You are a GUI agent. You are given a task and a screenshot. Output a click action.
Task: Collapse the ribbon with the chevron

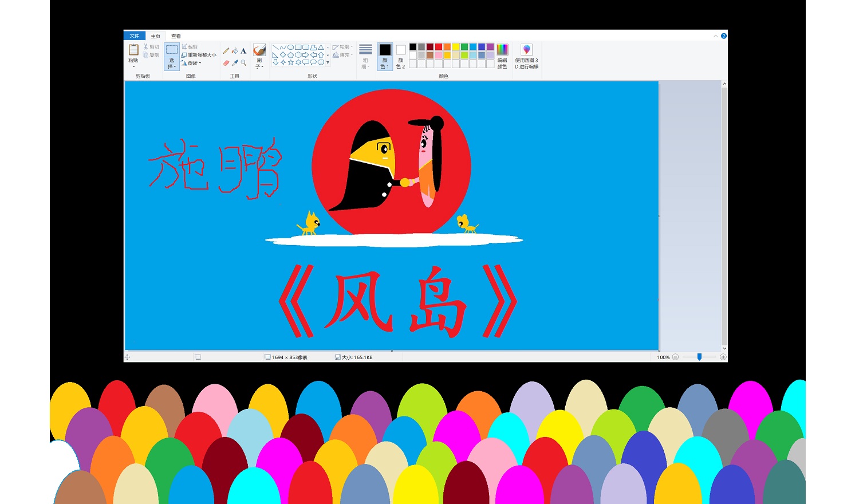coord(715,36)
